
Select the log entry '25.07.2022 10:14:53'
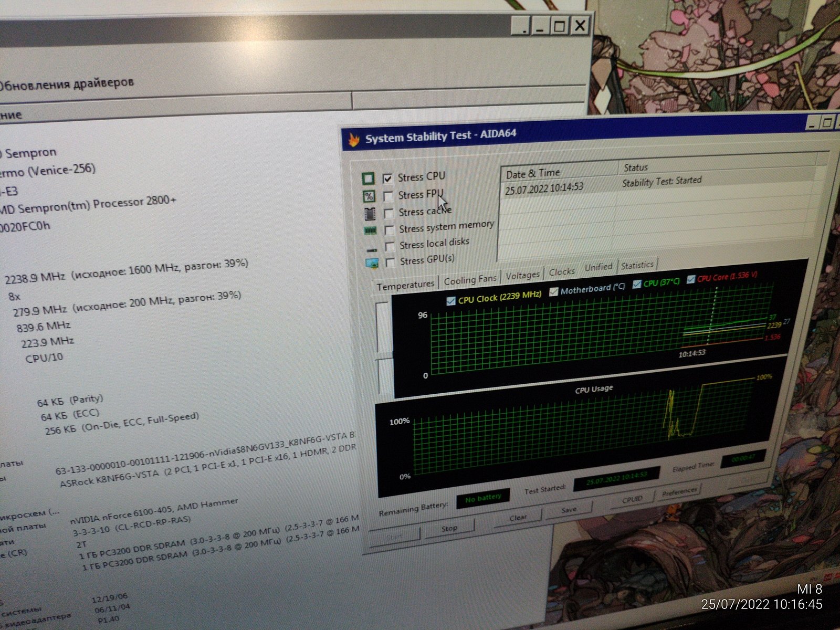[544, 188]
